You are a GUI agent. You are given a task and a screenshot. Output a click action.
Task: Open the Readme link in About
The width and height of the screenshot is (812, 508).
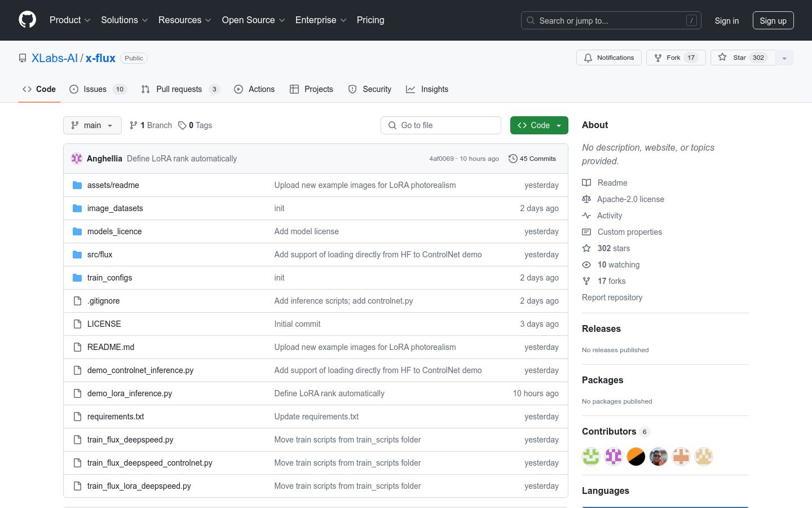604,183
